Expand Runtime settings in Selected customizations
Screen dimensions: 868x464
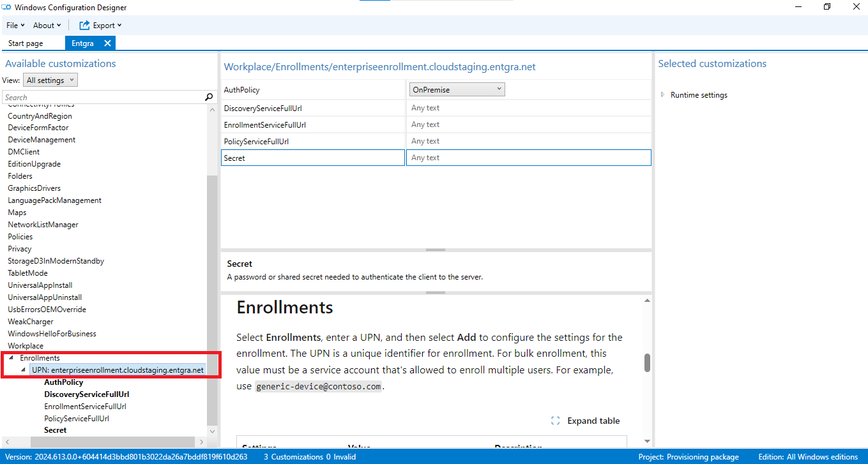pyautogui.click(x=663, y=94)
